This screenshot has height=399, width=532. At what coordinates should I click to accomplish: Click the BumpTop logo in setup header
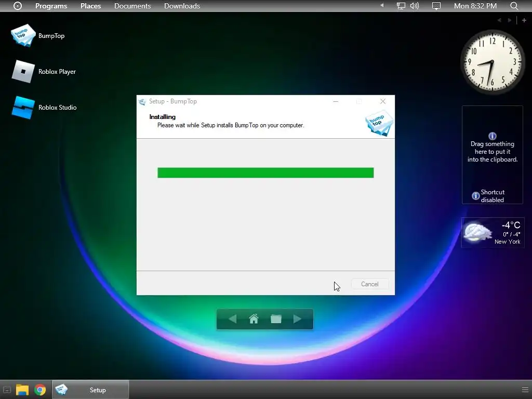click(379, 123)
